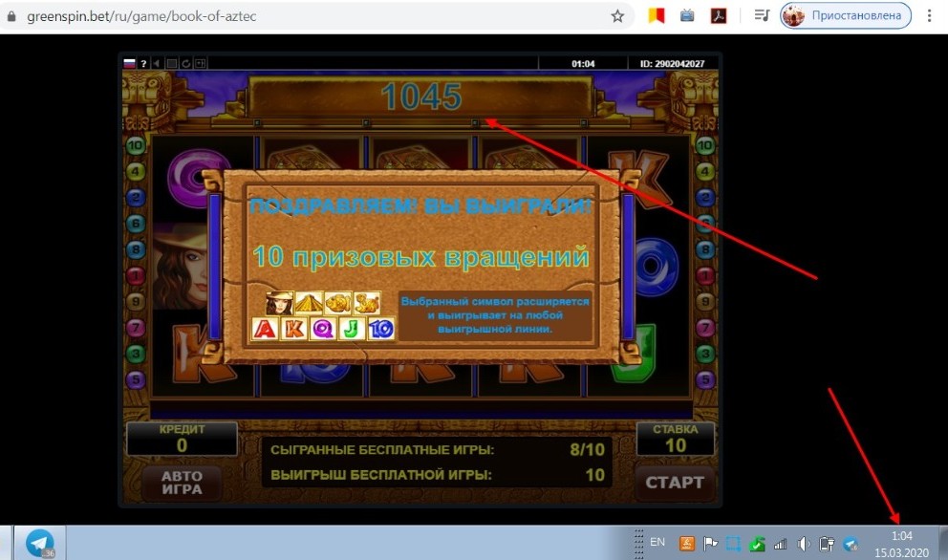Click the blue screenshot tool tray icon
948x560 pixels.
point(733,544)
